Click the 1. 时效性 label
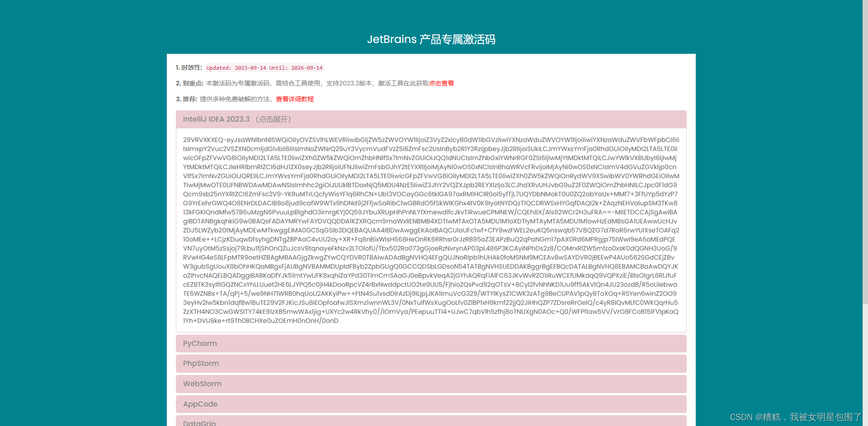This screenshot has width=868, height=426. pos(189,67)
